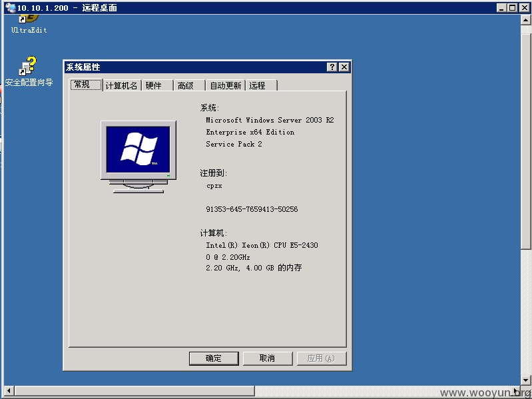Open the 自动更新 tab
The width and height of the screenshot is (532, 399).
click(226, 85)
